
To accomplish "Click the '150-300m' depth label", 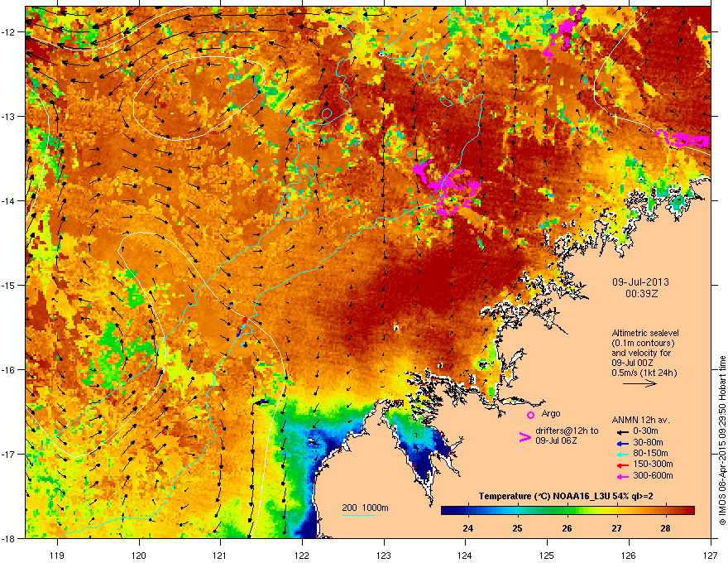I will (653, 464).
